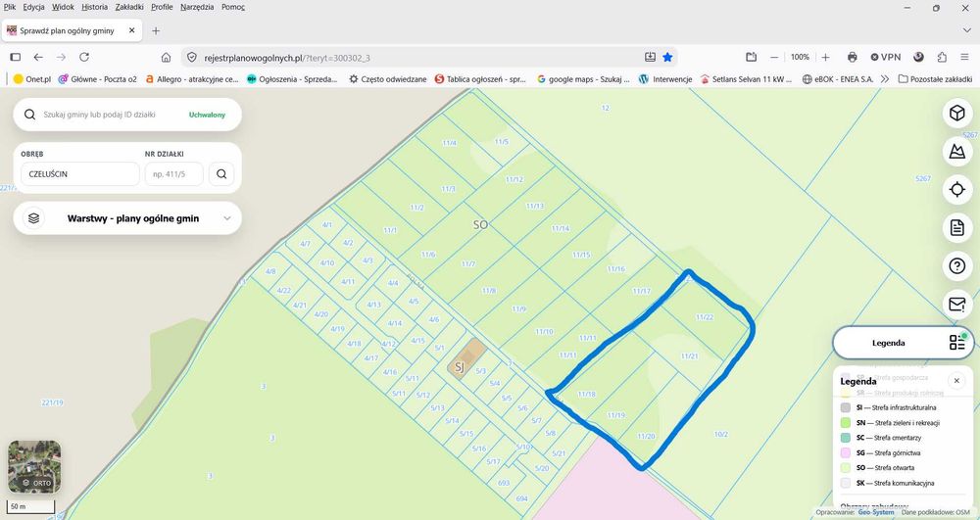Open a new browser tab
Screen dimensions: 980x520
[x=156, y=30]
